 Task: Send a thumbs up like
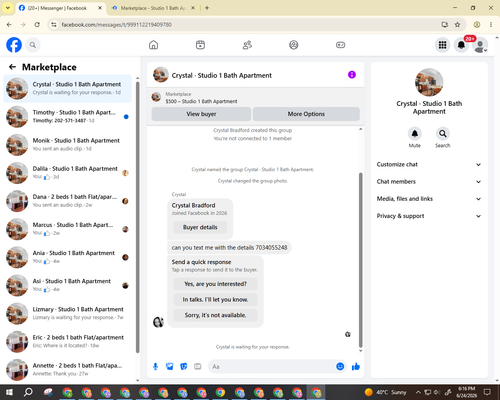tap(356, 367)
